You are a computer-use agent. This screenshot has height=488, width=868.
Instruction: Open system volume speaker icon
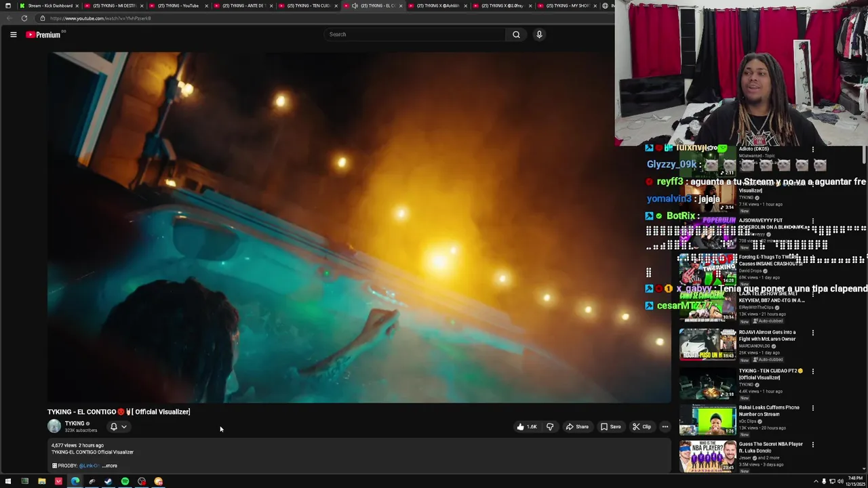pyautogui.click(x=840, y=481)
